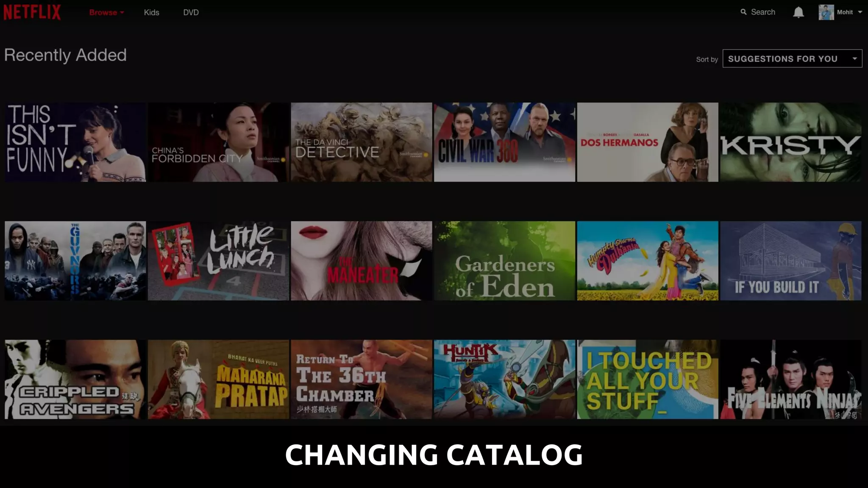Select If You Build It thumbnail
The image size is (868, 488).
[x=791, y=261]
